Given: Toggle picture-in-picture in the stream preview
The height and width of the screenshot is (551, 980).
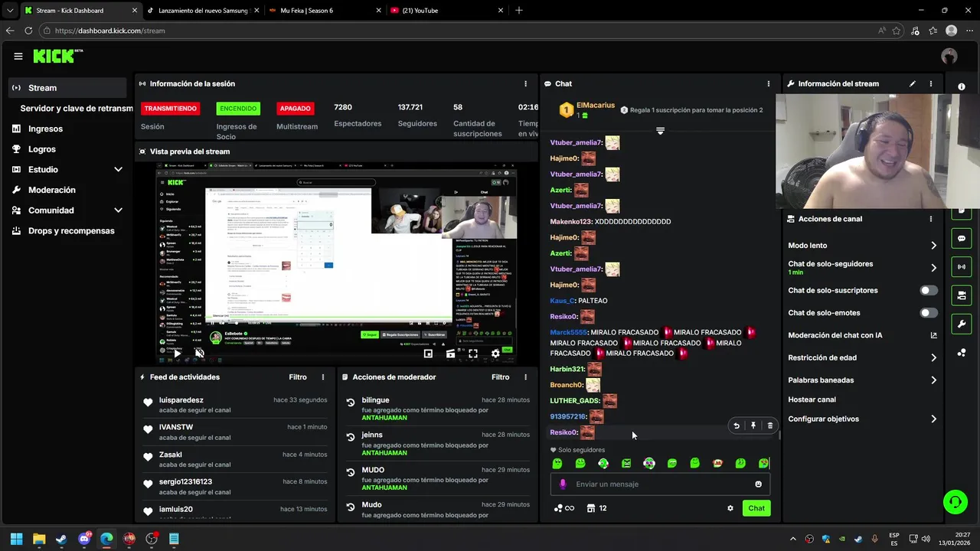Looking at the screenshot, I should point(428,354).
